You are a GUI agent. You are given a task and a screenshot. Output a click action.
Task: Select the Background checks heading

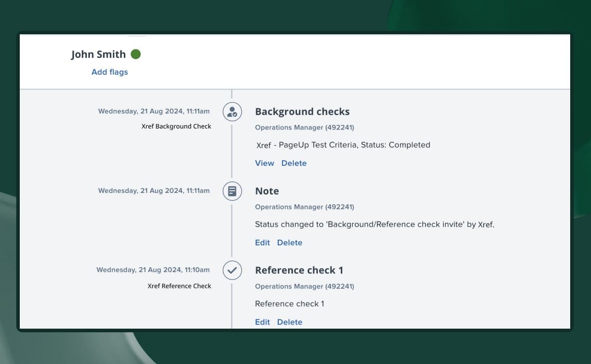coord(302,112)
